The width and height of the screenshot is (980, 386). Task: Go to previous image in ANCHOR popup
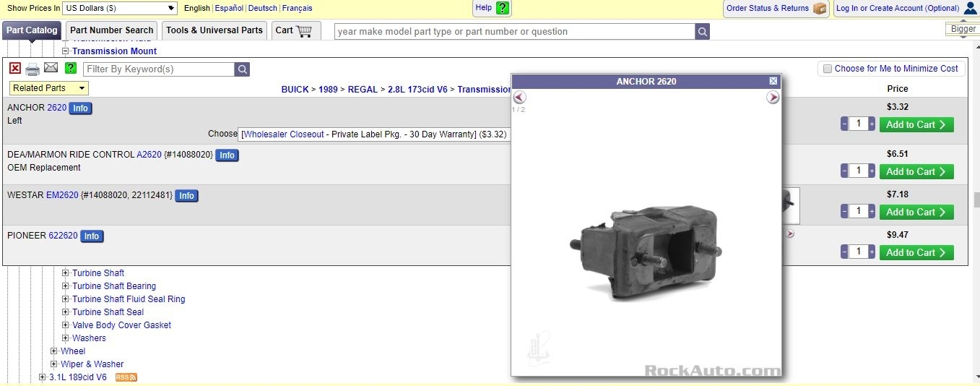pos(519,97)
